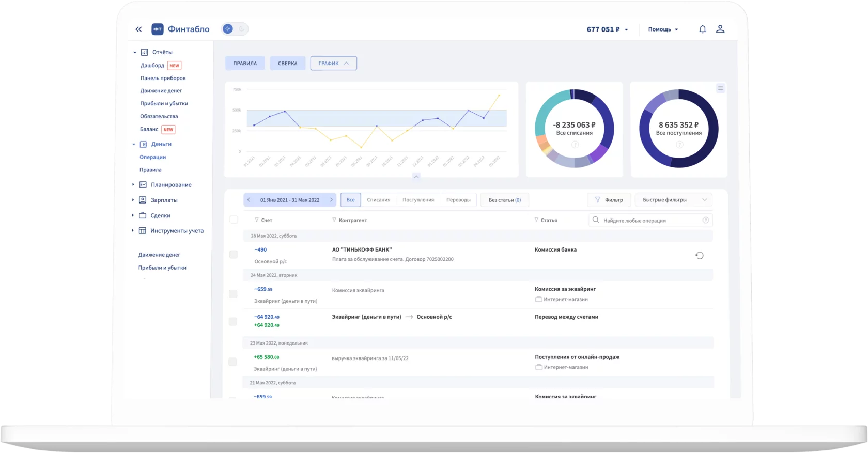The height and width of the screenshot is (453, 868).
Task: Filter by Статья column funnel icon
Action: [x=536, y=220]
